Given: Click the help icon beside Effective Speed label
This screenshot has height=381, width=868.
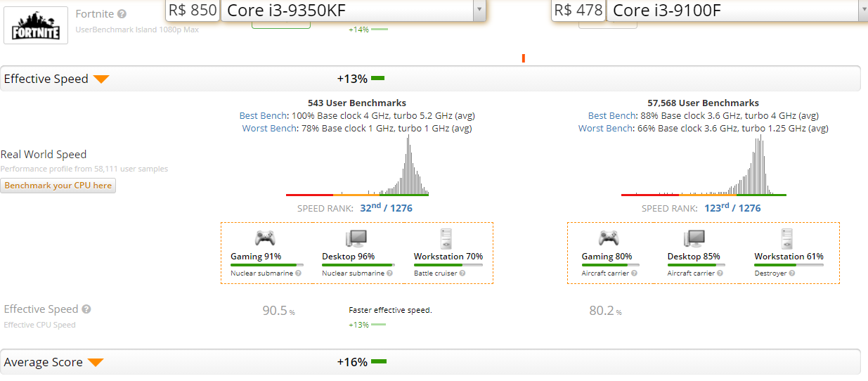Looking at the screenshot, I should pos(86,309).
